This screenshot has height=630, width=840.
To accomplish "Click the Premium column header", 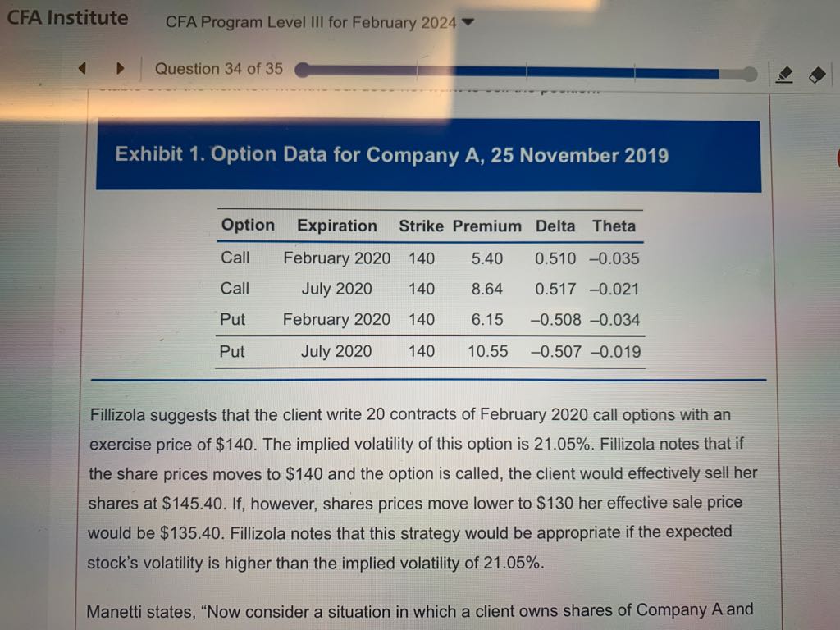I will pos(486,226).
